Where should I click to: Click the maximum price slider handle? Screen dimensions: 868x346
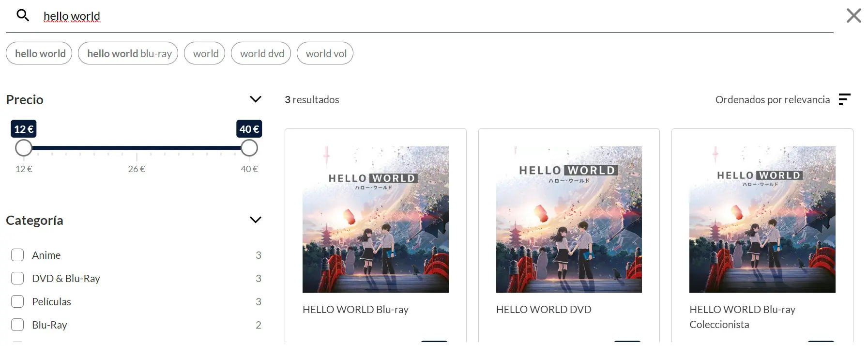[249, 148]
